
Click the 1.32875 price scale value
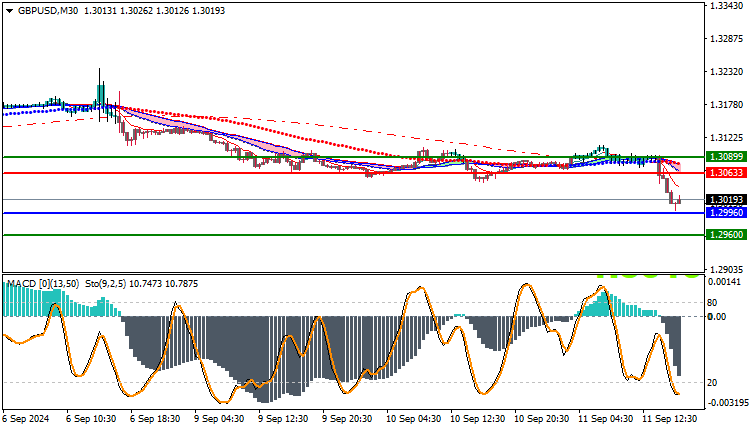727,39
